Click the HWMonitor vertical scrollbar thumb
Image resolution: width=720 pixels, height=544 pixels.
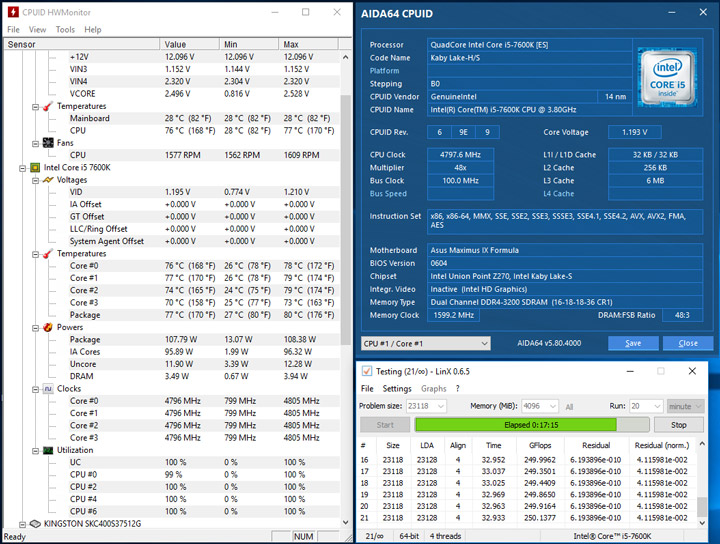(345, 219)
